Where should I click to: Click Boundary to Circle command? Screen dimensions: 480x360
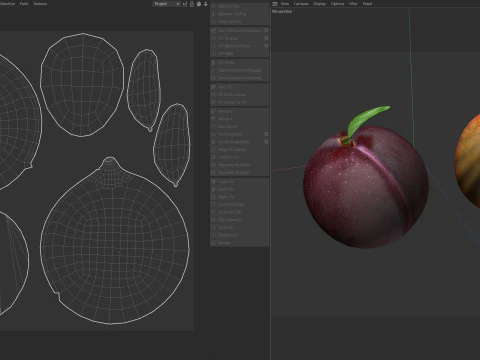(240, 165)
